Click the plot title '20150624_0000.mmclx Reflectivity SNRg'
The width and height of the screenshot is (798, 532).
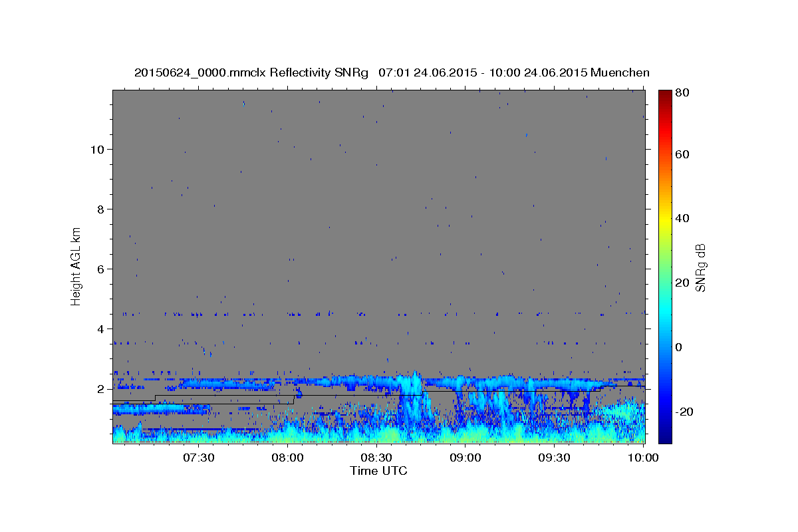[251, 72]
